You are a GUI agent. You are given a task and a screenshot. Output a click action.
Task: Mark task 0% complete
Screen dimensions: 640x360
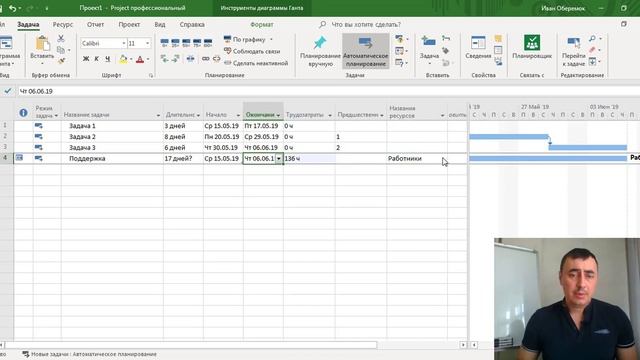(164, 42)
